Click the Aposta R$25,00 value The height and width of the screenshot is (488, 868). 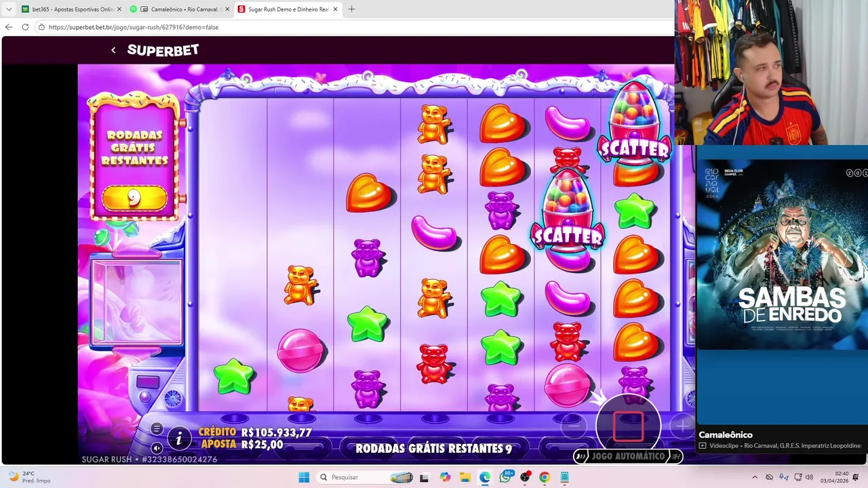pos(241,445)
